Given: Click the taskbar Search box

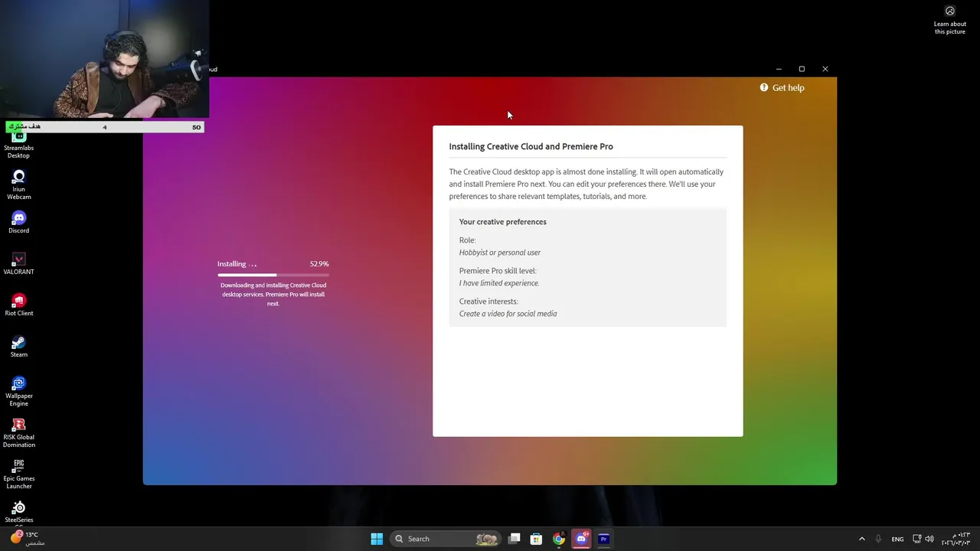Looking at the screenshot, I should point(446,539).
